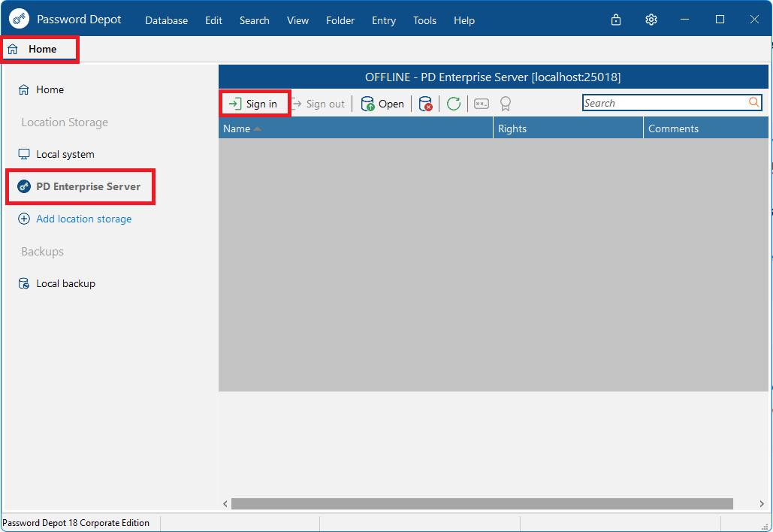Click the certificate ribbon icon in the toolbar

506,104
